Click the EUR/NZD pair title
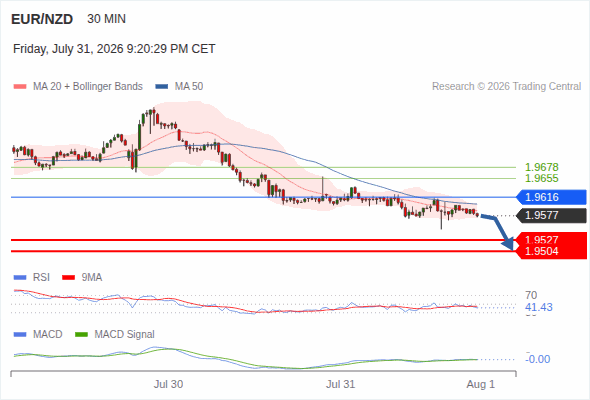 pyautogui.click(x=42, y=19)
